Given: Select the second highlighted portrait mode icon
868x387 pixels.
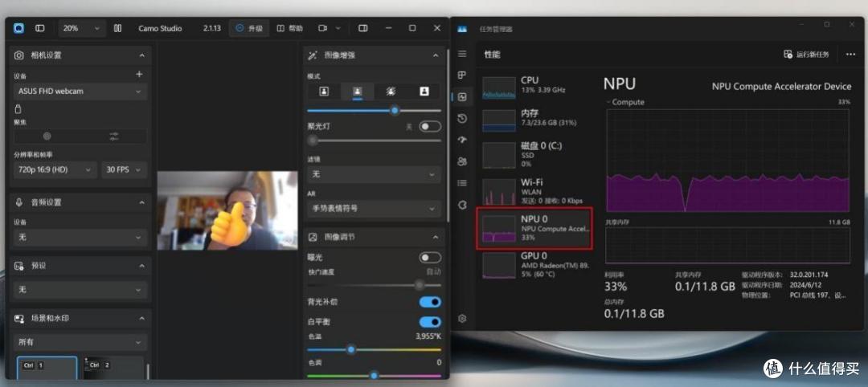Looking at the screenshot, I should [358, 92].
